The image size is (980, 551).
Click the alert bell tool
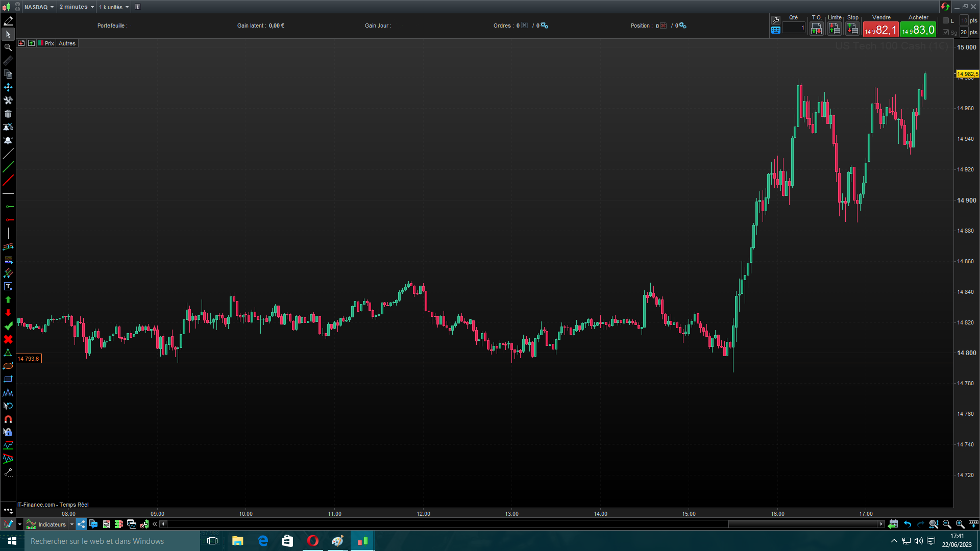(x=8, y=140)
